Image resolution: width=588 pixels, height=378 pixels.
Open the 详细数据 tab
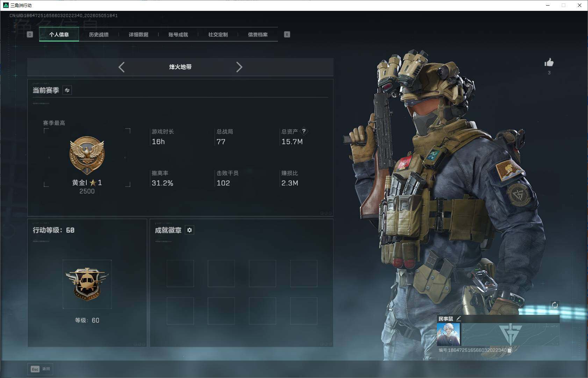click(x=138, y=35)
